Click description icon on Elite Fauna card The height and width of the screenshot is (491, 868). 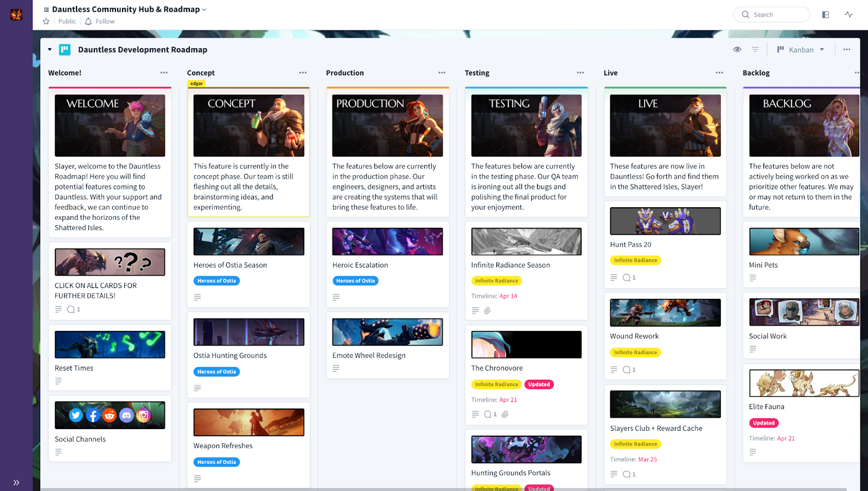tap(753, 452)
